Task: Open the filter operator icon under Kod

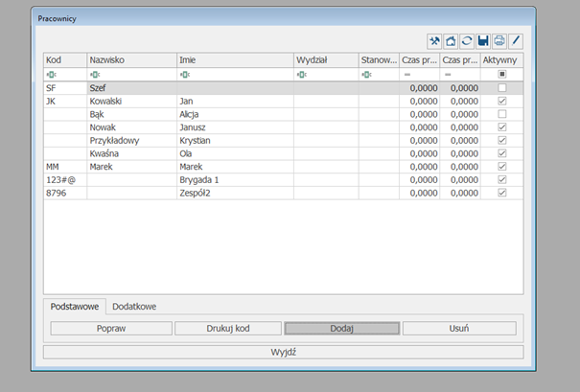Action: pyautogui.click(x=51, y=74)
